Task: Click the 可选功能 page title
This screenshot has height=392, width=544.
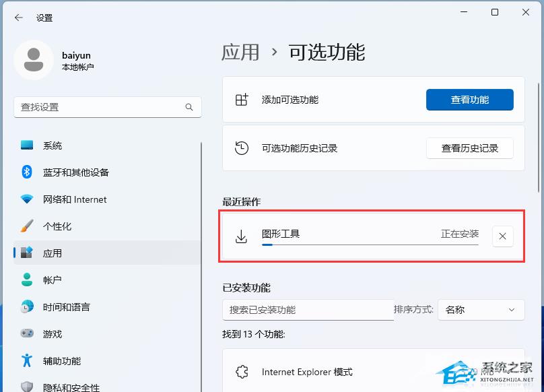Action: point(327,53)
